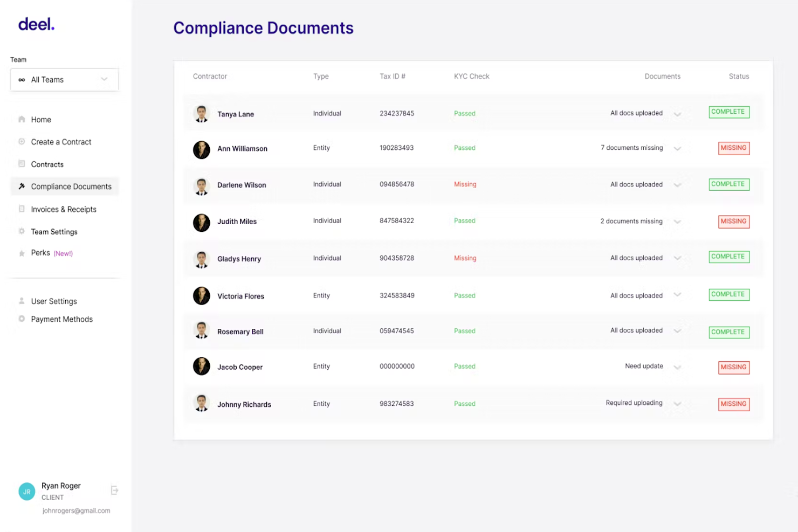Click the Payment Methods icon
The width and height of the screenshot is (798, 532).
pos(22,319)
